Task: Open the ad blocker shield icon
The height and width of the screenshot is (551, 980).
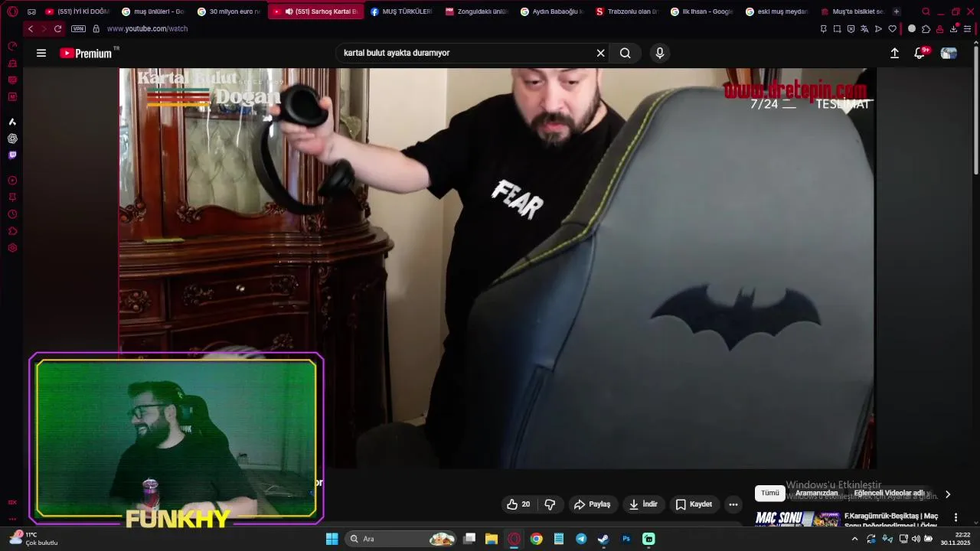Action: [x=851, y=29]
